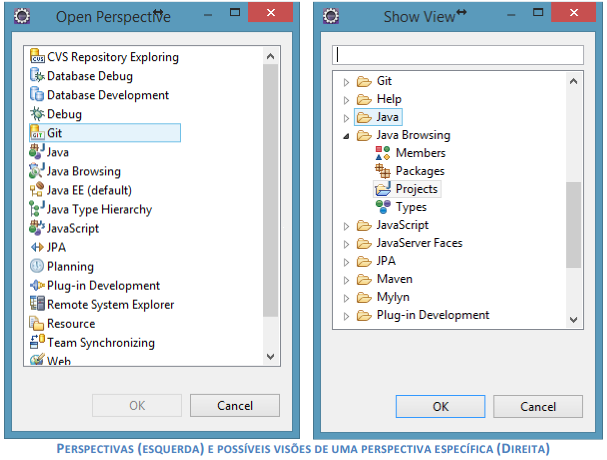607x460 pixels.
Task: Click the Git folder icon in Show View
Action: click(364, 81)
